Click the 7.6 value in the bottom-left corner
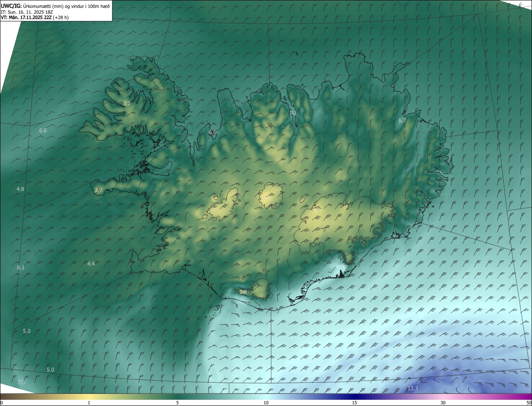Viewport: 532px width, 406px height. click(21, 382)
